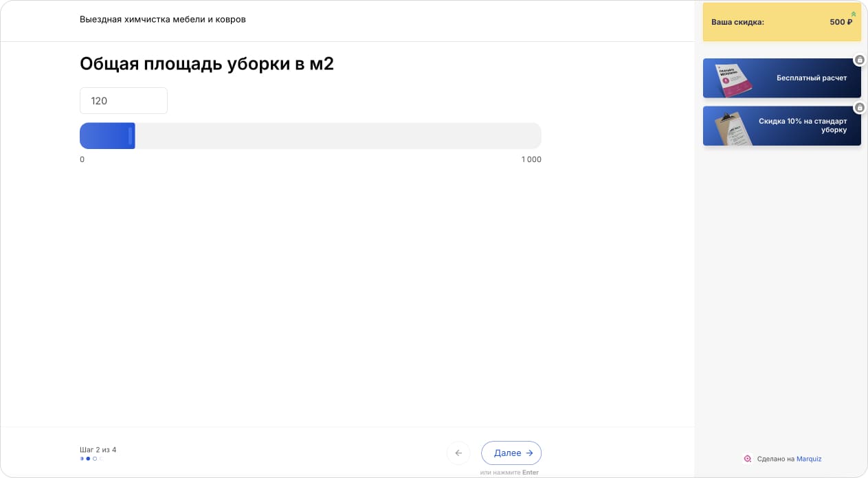The height and width of the screenshot is (478, 868).
Task: Click the first step progress dot
Action: [x=82, y=458]
